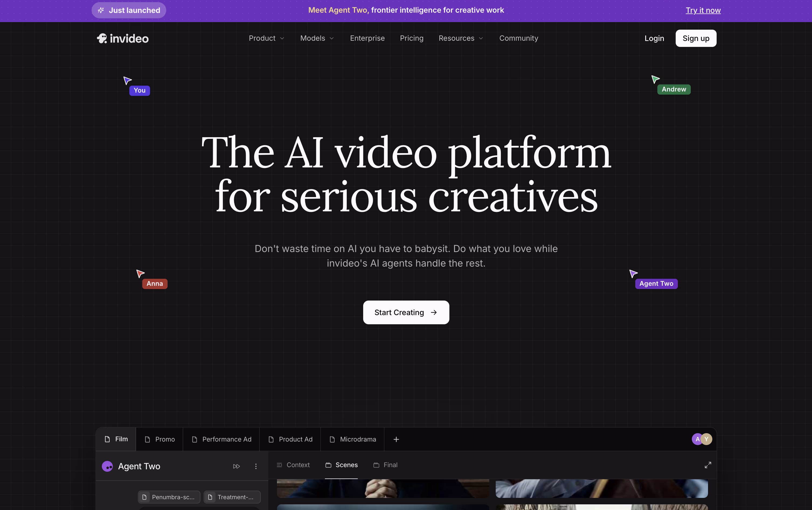Click the invideo logo
The image size is (812, 510).
[123, 39]
